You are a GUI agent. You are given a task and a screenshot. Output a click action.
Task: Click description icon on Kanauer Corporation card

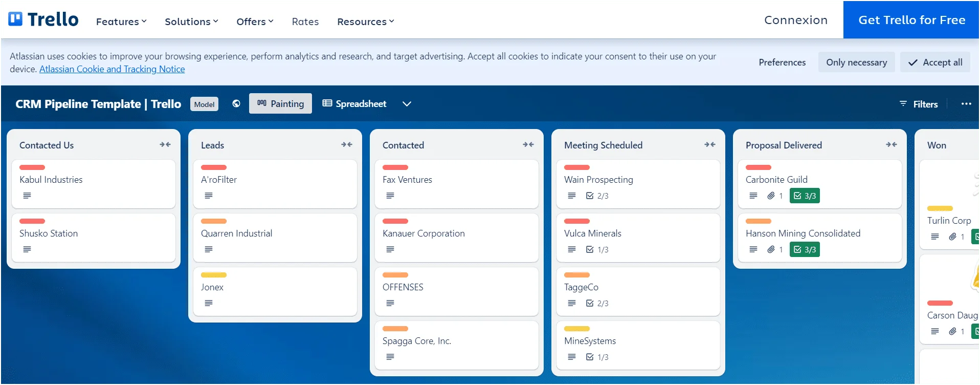coord(390,249)
